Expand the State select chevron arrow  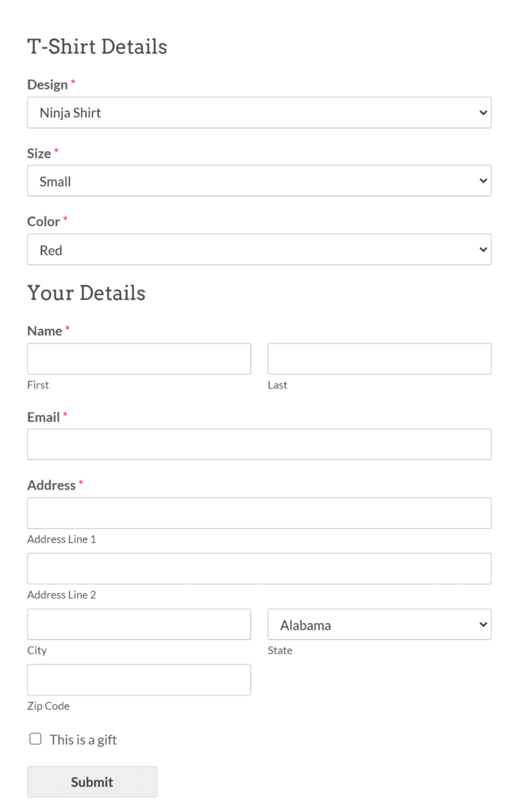pyautogui.click(x=483, y=624)
